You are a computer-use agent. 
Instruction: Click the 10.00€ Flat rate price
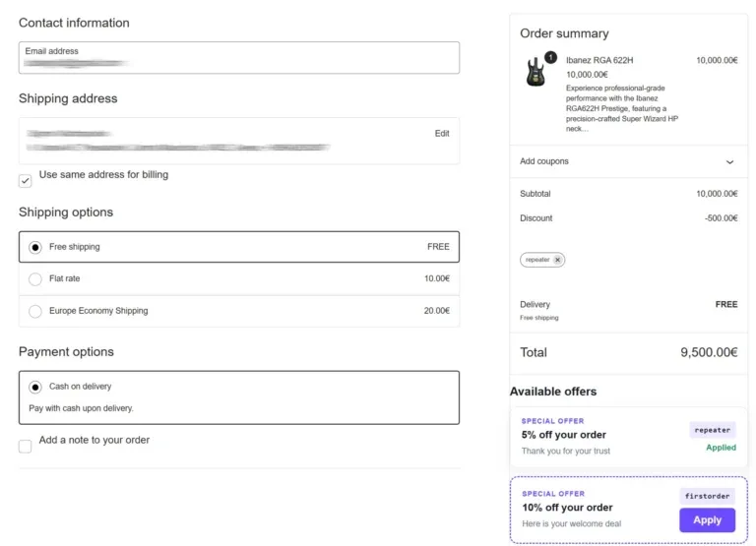(437, 278)
